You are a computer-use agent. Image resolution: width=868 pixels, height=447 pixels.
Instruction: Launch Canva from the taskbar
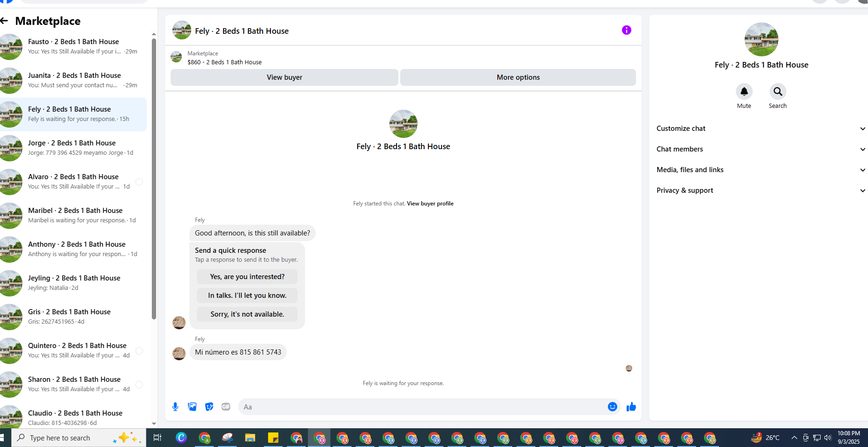pos(181,438)
